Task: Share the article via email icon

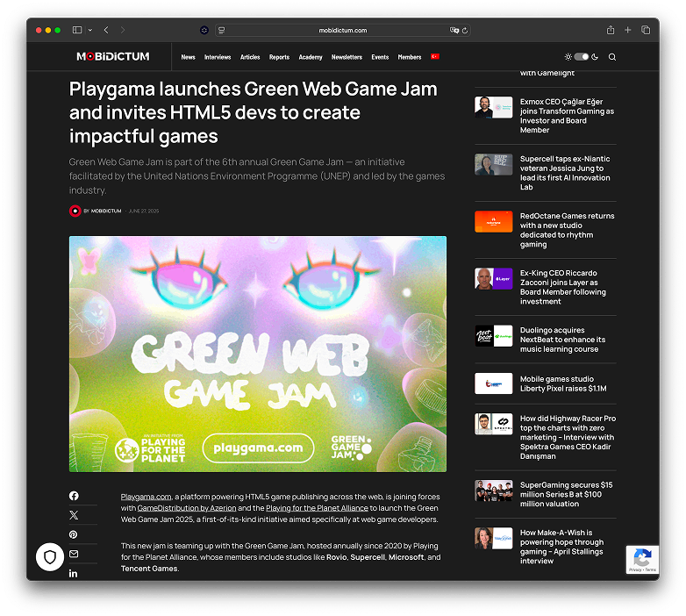Action: tap(74, 554)
